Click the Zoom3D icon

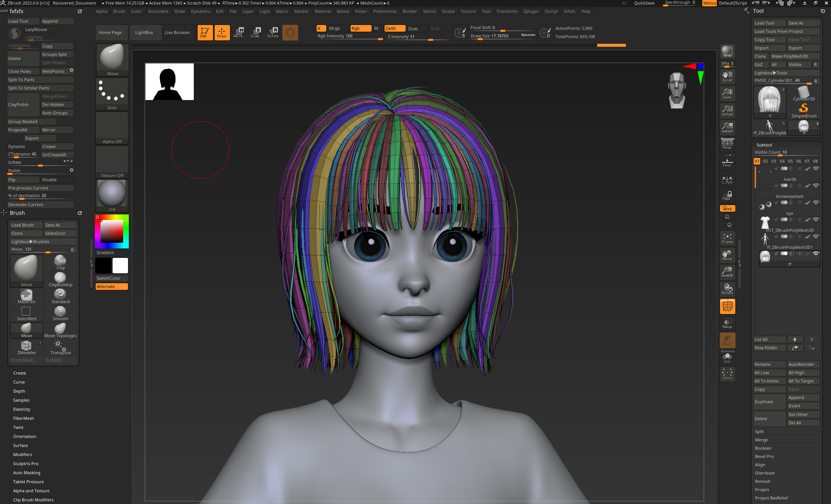tap(727, 272)
